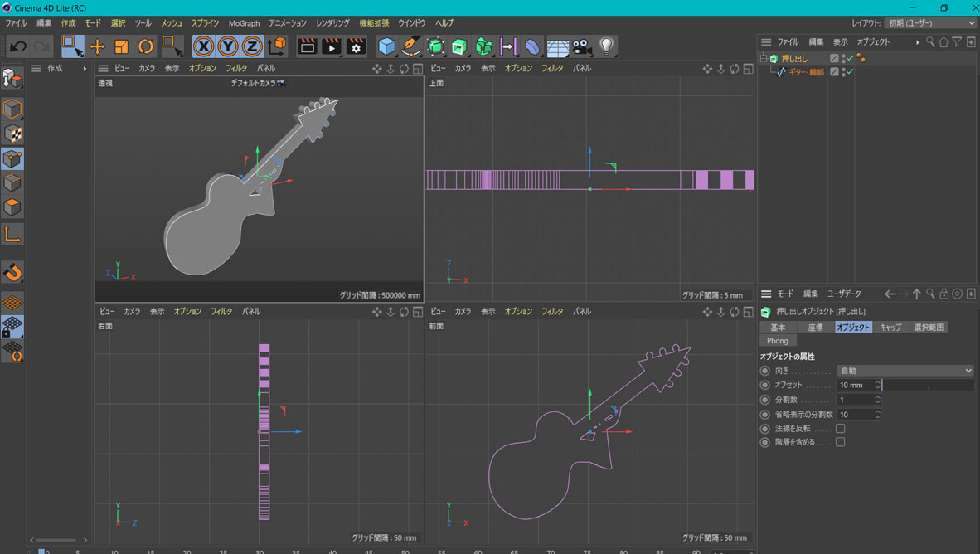Collapse the 押し出し tree node

coord(764,59)
